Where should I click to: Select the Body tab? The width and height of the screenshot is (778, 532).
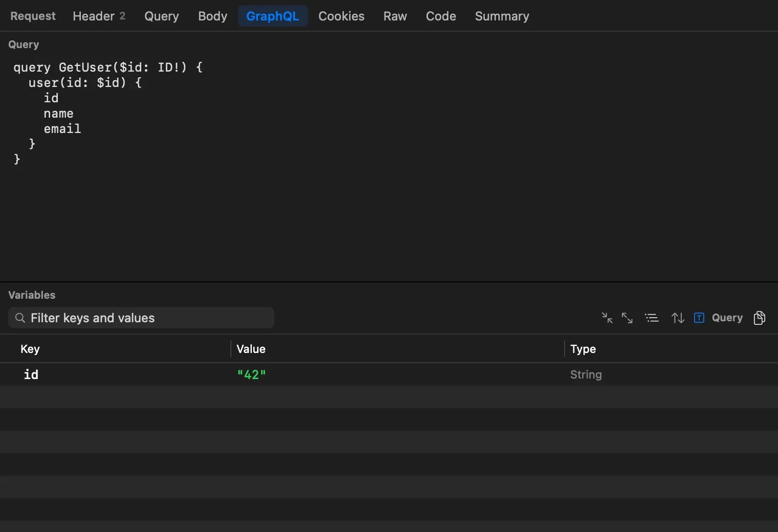212,16
